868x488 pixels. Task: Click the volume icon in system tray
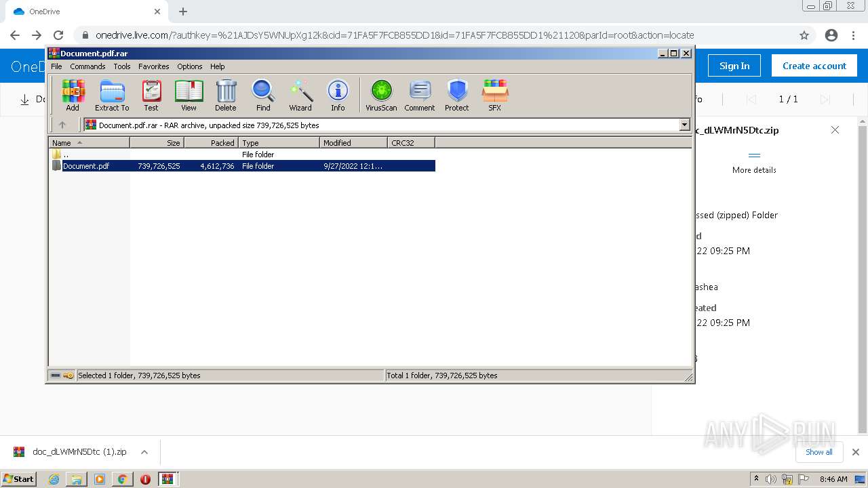(x=771, y=479)
